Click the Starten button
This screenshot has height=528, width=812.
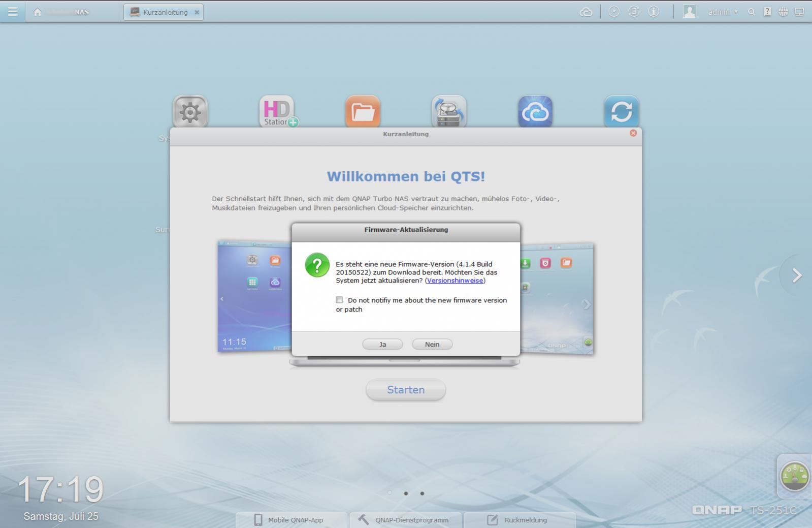click(x=406, y=390)
